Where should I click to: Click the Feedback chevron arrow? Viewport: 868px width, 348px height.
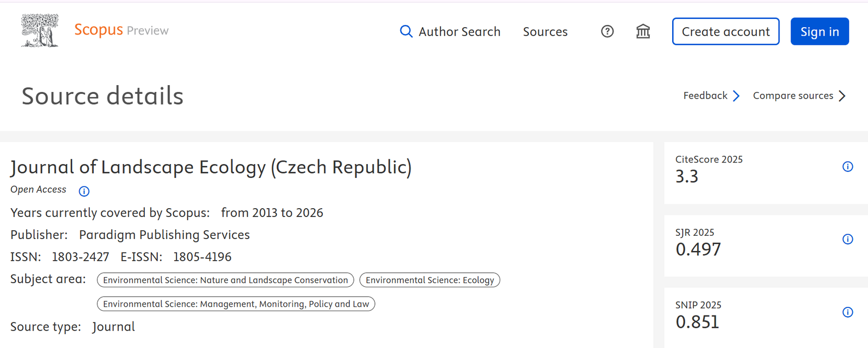(x=736, y=96)
